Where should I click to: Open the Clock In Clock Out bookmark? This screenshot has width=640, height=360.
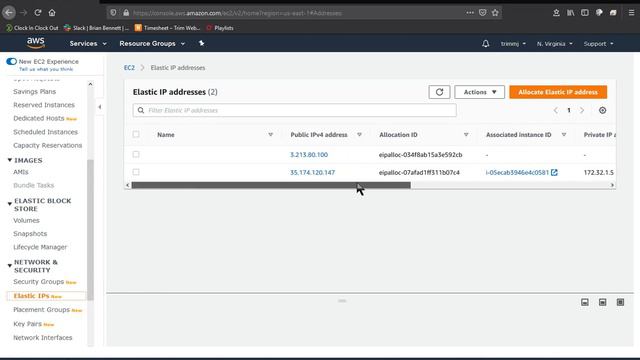click(32, 28)
